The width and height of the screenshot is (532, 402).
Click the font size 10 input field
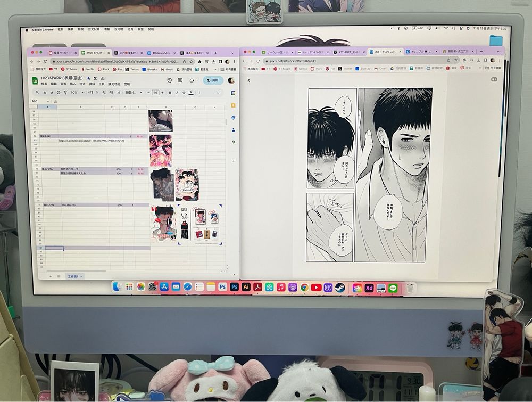click(x=155, y=92)
